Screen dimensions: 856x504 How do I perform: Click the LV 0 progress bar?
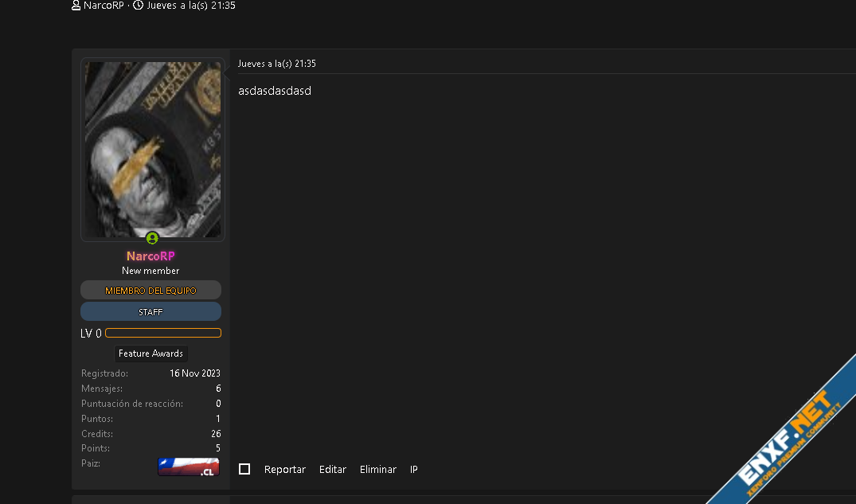coord(163,333)
